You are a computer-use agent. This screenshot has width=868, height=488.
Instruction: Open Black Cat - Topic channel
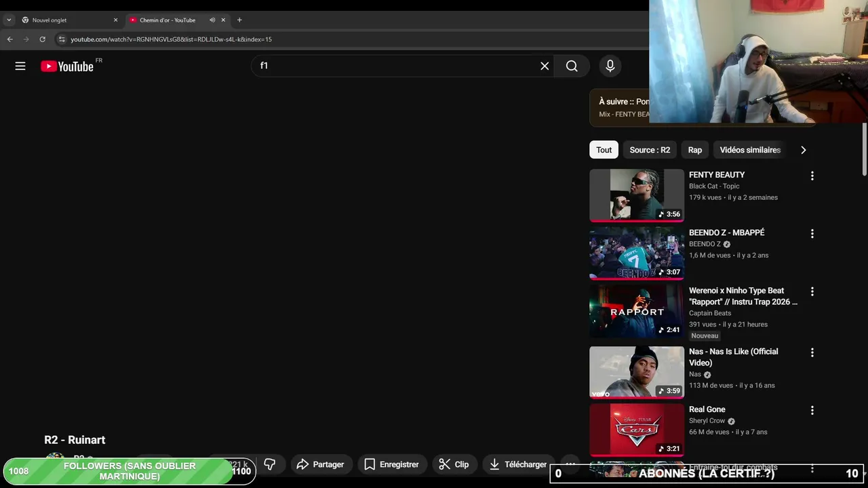714,186
